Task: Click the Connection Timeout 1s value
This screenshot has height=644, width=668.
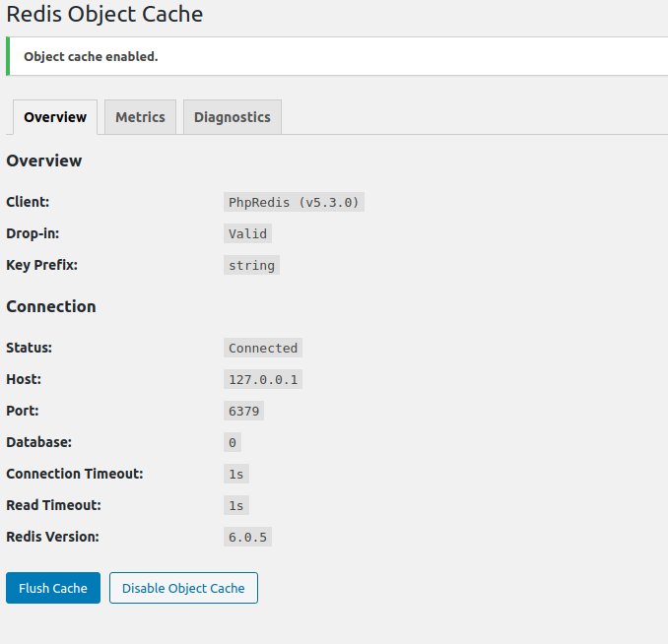Action: pos(235,474)
